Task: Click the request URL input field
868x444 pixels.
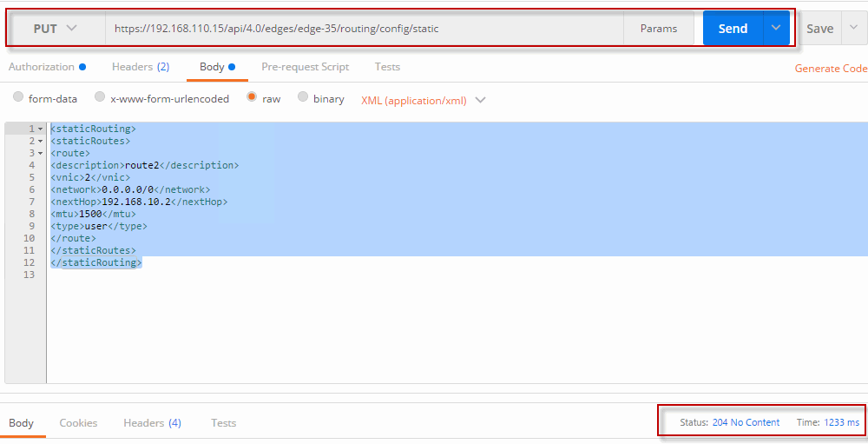Action: coord(365,29)
